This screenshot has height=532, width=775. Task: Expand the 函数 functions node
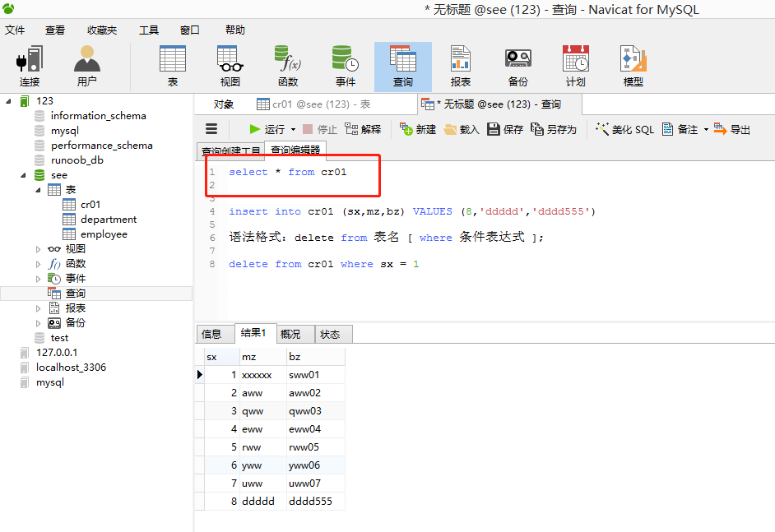(38, 264)
